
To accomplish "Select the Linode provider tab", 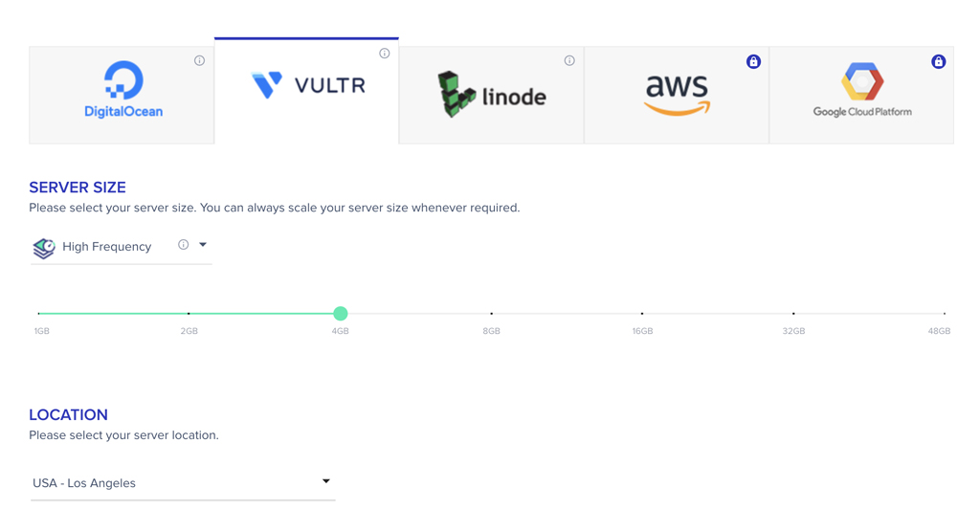I will 491,95.
